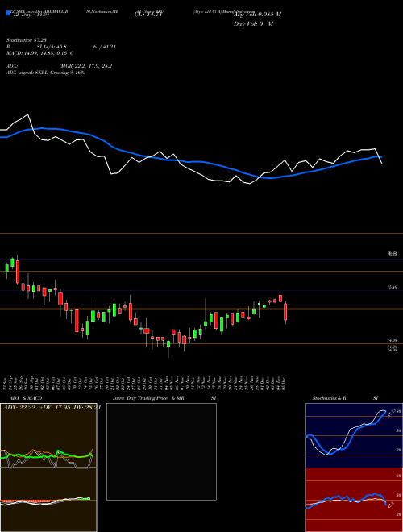Select the 'ADX signal: SELL Growing @ 16%' text
Viewport: 403px width, 532px height.
coord(45,73)
